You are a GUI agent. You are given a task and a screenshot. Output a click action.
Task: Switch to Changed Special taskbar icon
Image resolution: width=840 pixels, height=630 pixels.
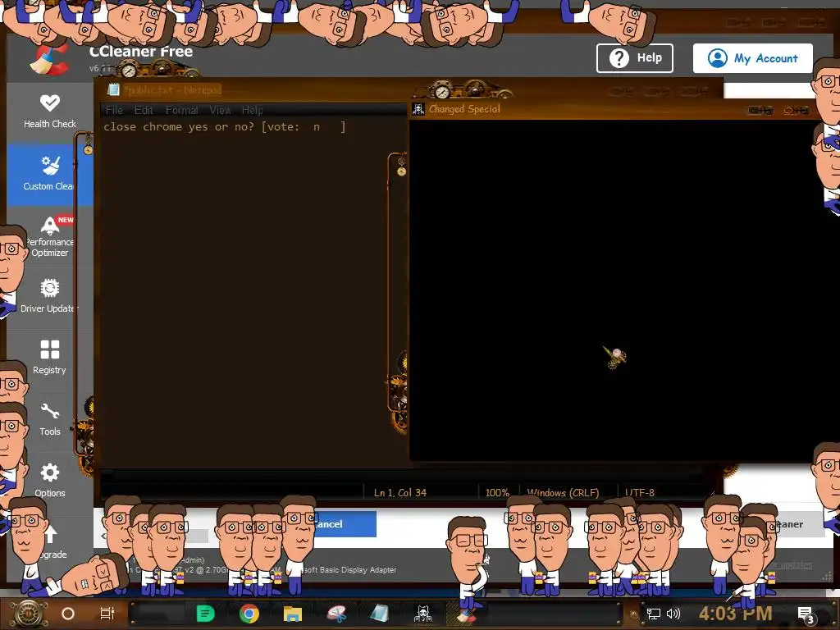click(423, 614)
